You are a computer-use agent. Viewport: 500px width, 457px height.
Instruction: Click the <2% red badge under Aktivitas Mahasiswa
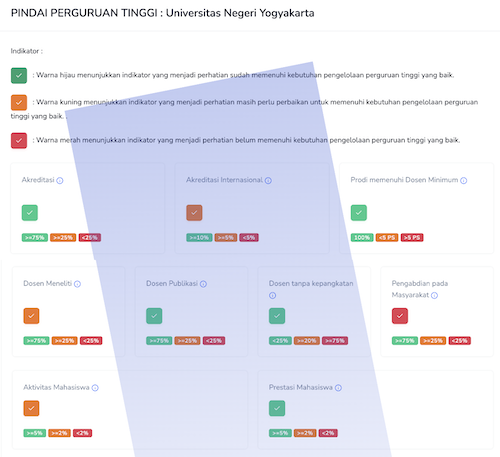[x=82, y=433]
